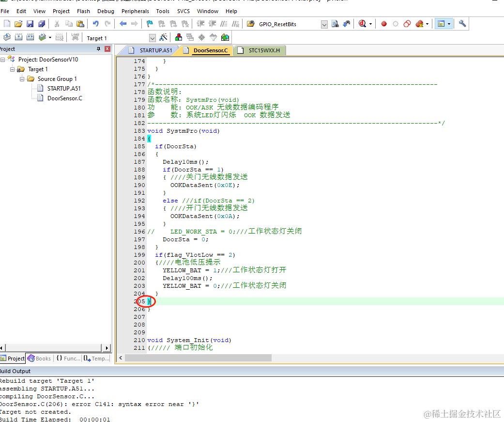Viewport: 504px width, 422px height.
Task: Click the Manage Project Items colored blocks icon
Action: pyautogui.click(x=179, y=37)
